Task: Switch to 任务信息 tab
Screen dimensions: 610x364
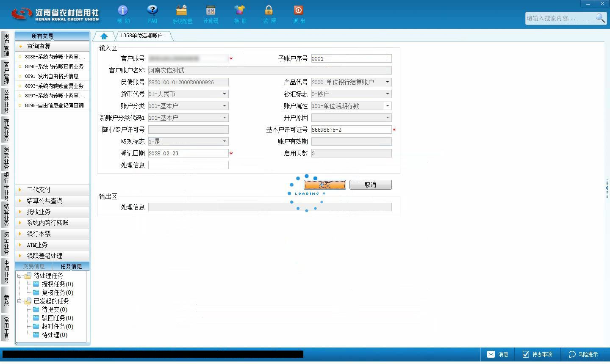Action: (71, 266)
